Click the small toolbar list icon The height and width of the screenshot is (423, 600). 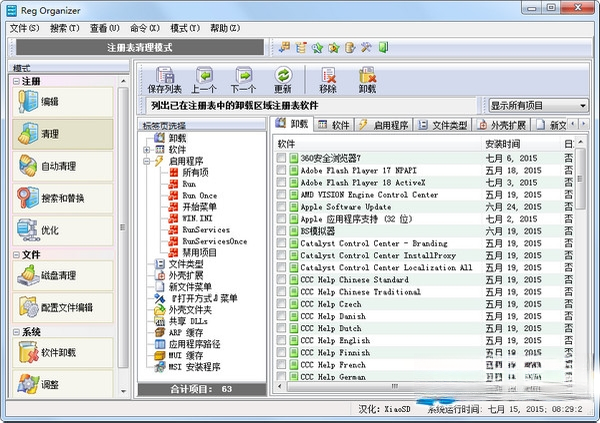[301, 47]
